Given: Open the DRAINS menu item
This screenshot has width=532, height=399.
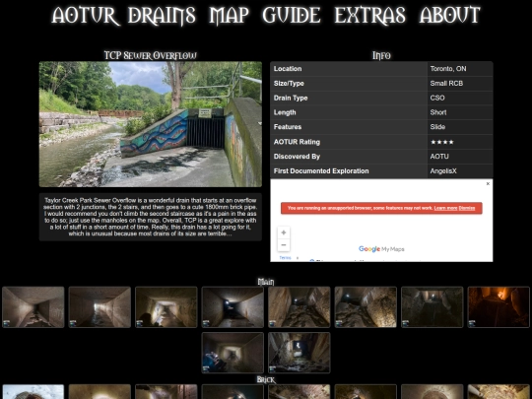Looking at the screenshot, I should (x=162, y=15).
